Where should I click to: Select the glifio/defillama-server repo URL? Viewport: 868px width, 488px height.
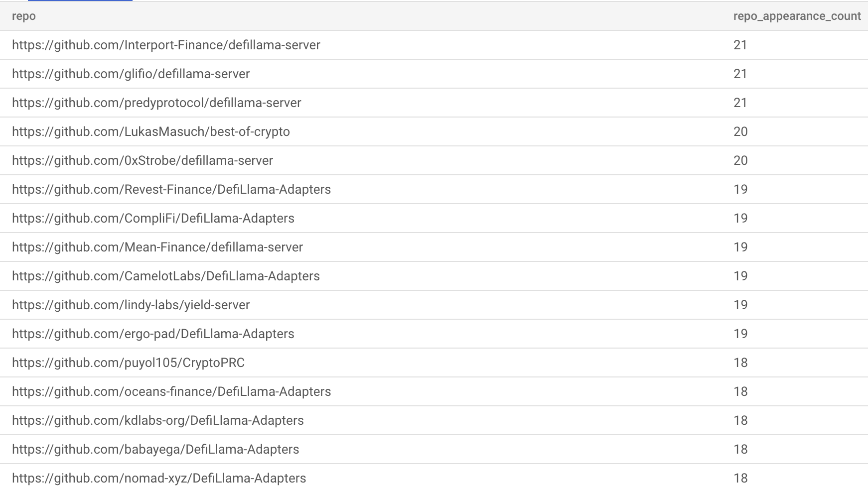[x=131, y=74]
